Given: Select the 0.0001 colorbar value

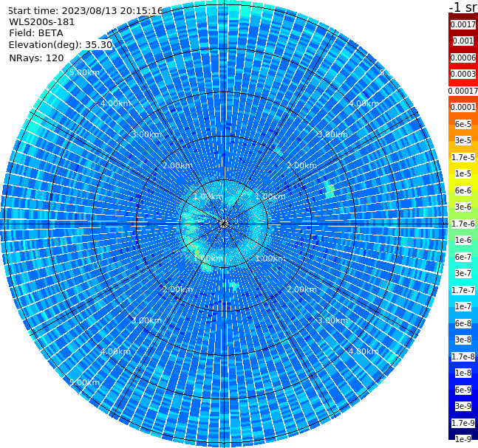Looking at the screenshot, I should pyautogui.click(x=463, y=107).
